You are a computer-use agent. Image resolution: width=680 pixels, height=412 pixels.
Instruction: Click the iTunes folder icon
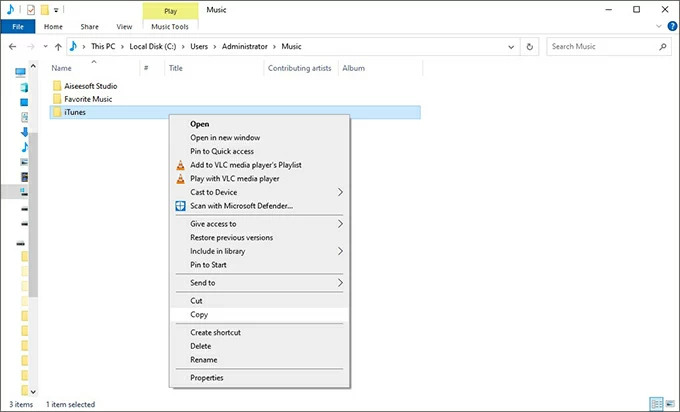coord(57,113)
